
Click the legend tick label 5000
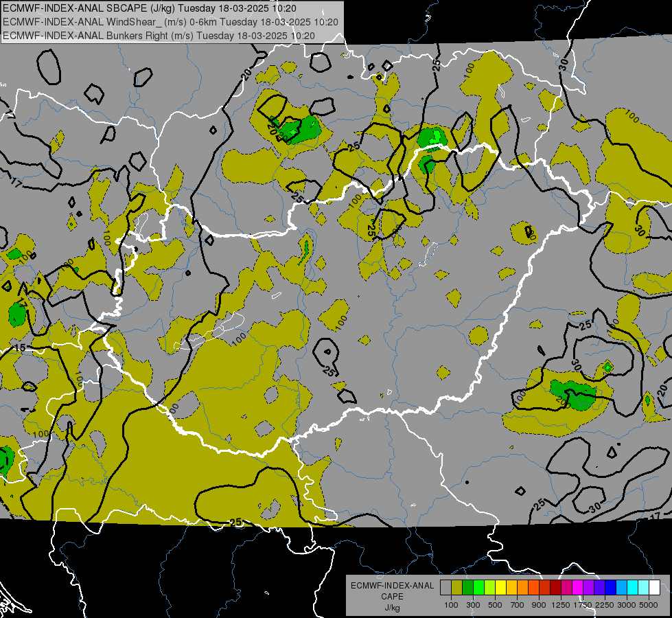point(649,605)
